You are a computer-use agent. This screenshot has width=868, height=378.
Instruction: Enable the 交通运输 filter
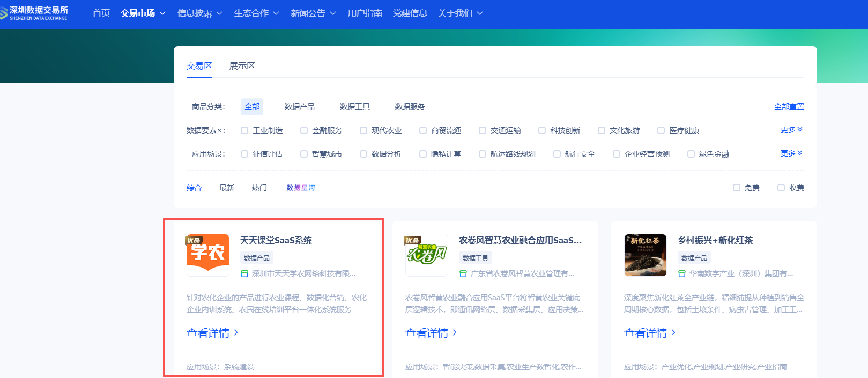pyautogui.click(x=483, y=130)
